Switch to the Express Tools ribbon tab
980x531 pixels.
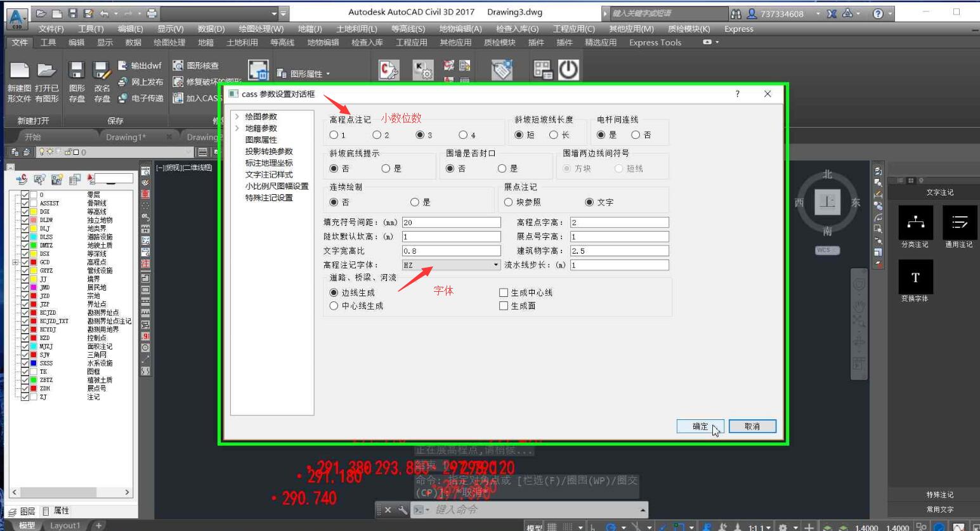(x=655, y=43)
